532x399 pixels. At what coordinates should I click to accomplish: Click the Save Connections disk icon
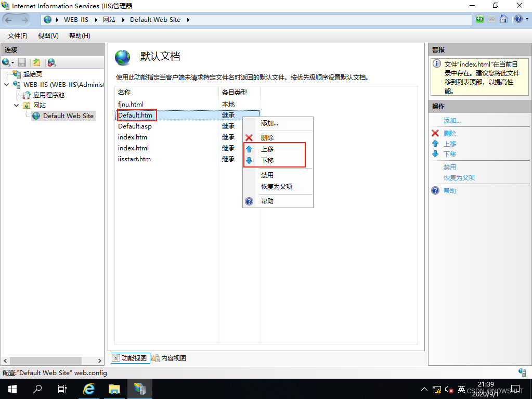22,62
